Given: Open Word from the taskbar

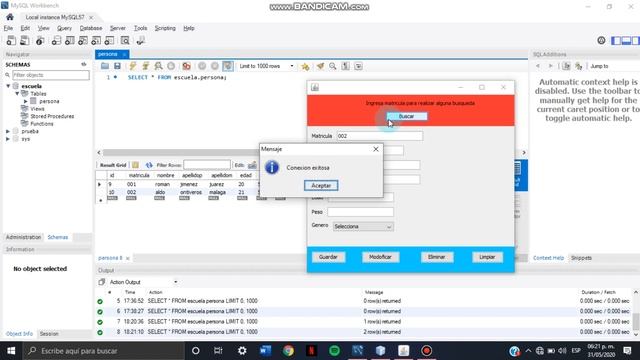Looking at the screenshot, I should (x=265, y=351).
